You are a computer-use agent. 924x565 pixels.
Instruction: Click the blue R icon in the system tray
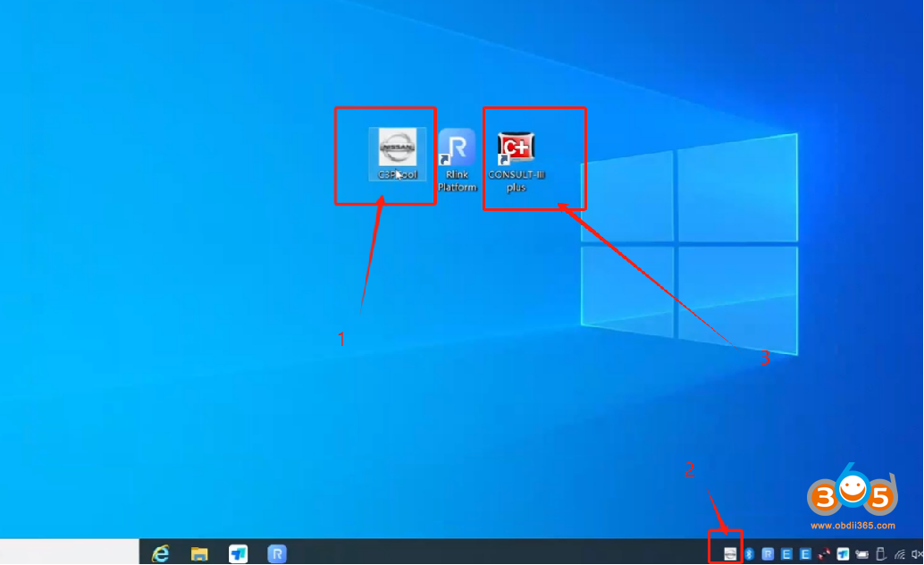click(768, 554)
